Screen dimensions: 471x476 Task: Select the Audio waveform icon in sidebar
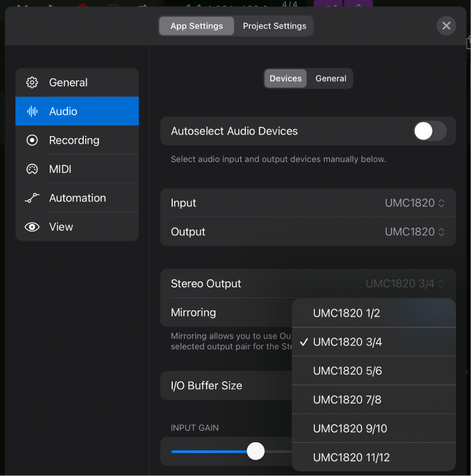click(32, 111)
